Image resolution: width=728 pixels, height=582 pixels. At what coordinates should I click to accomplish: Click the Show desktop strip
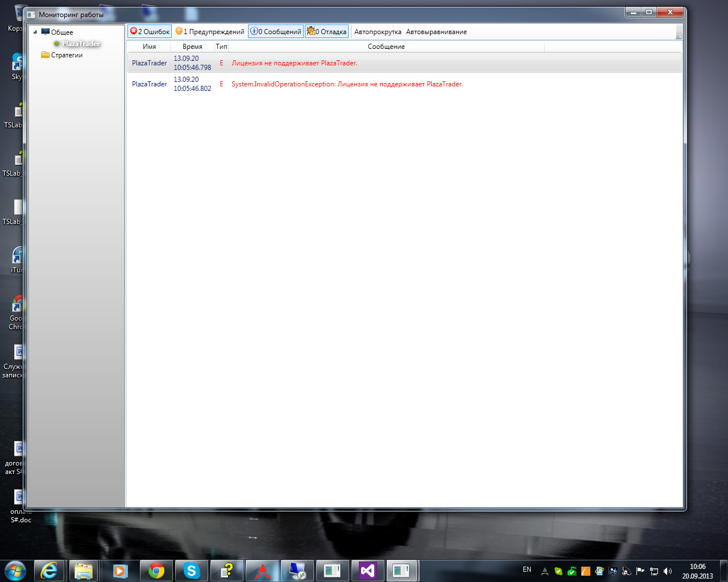[x=723, y=571]
